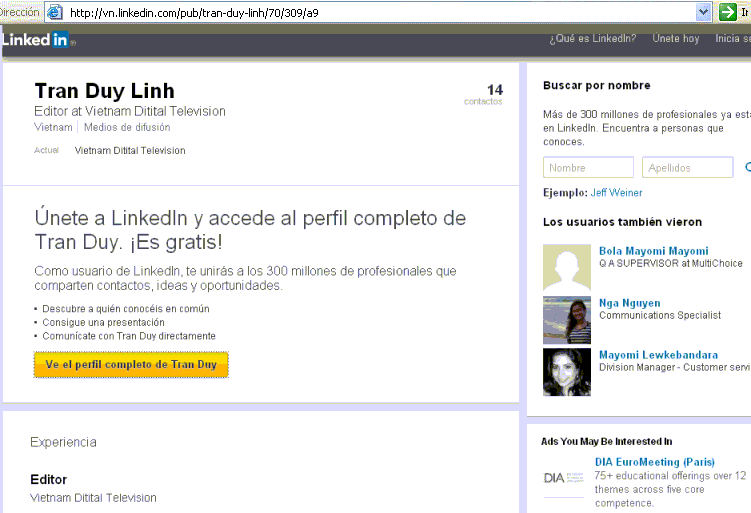Click the Bola Mayomi placeholder avatar
Viewport: 751px width, 513px height.
tap(567, 267)
